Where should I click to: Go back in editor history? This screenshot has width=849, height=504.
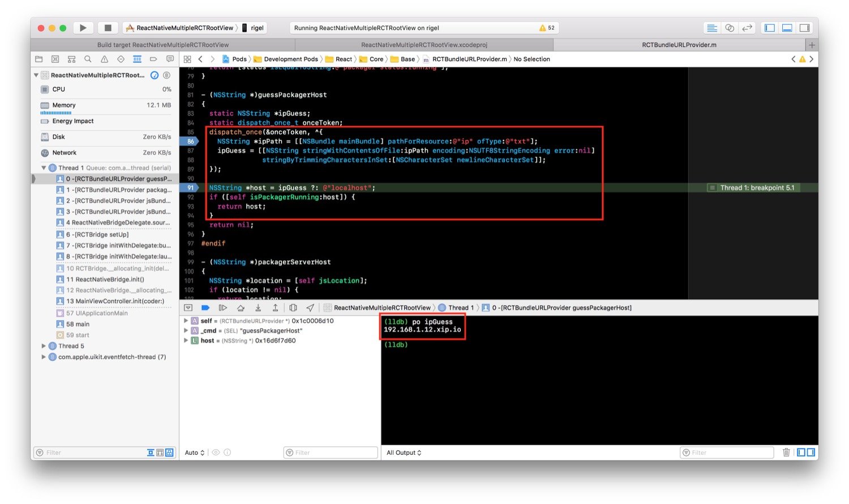[x=200, y=59]
